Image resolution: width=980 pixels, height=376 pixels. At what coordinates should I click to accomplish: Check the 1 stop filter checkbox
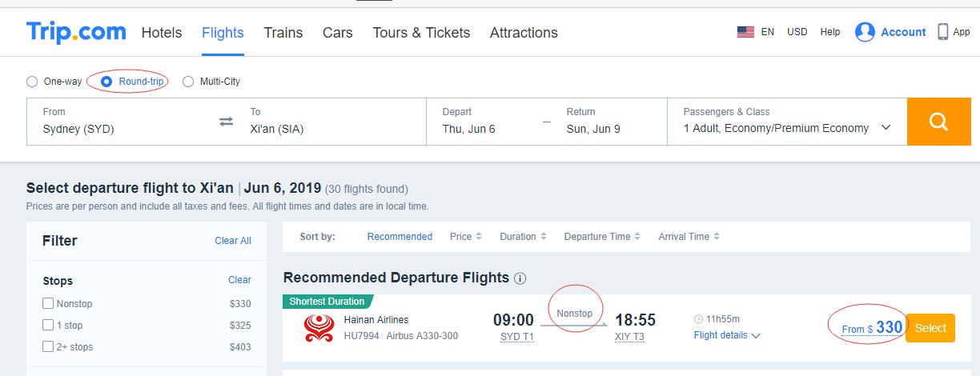(x=48, y=325)
